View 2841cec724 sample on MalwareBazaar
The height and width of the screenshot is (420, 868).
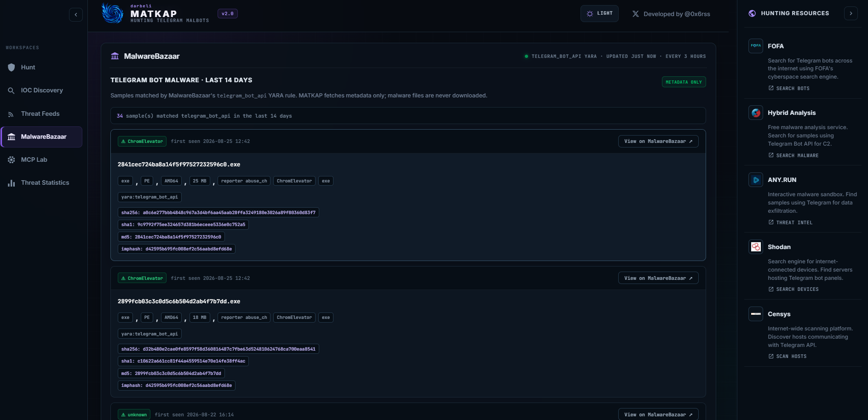[658, 142]
